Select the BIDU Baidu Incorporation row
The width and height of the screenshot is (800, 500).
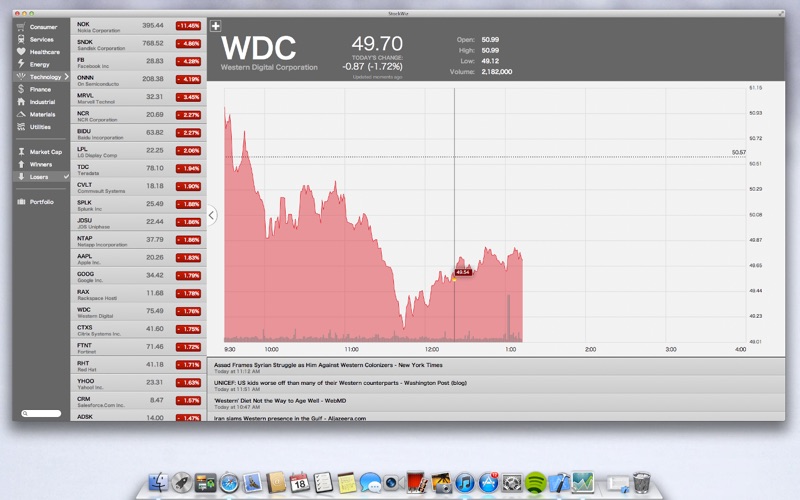(138, 133)
